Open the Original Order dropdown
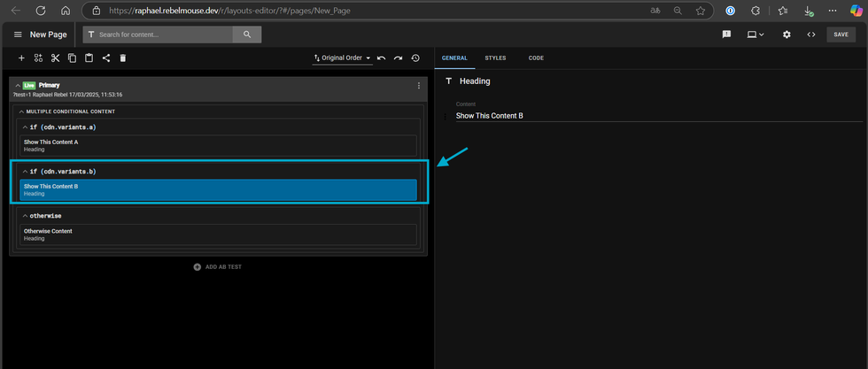The height and width of the screenshot is (369, 868). [342, 58]
